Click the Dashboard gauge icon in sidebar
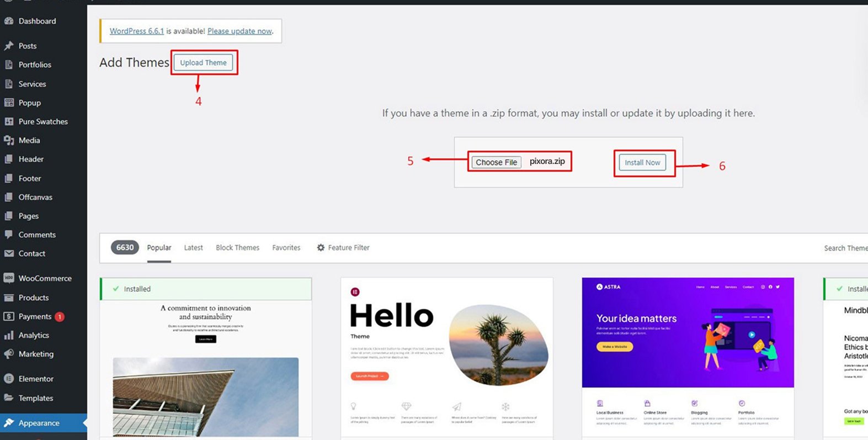868x440 pixels. point(9,21)
